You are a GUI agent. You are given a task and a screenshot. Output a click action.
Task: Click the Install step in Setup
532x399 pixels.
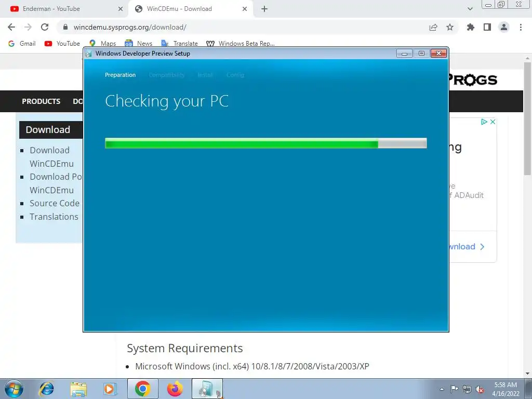point(205,75)
